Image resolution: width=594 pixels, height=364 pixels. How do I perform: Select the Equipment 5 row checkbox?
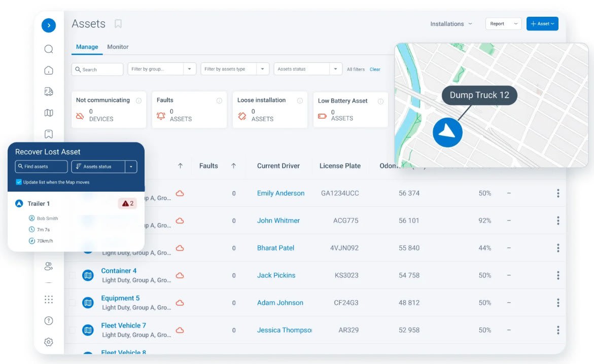tap(73, 303)
